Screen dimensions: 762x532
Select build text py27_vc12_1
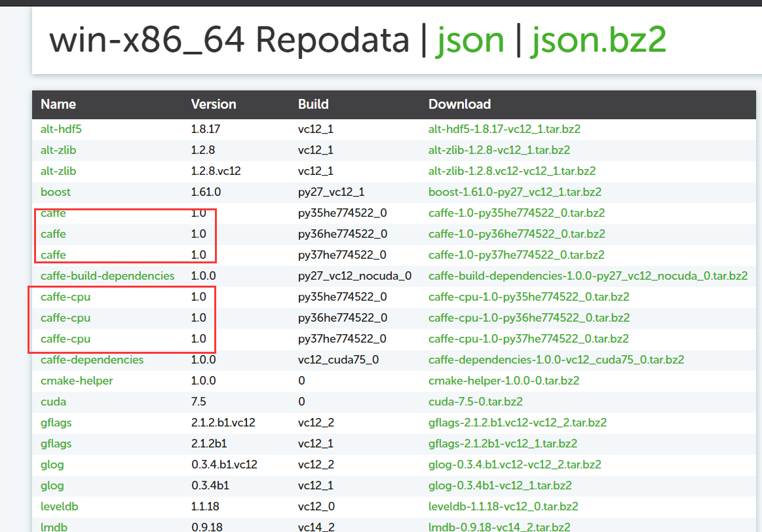(x=331, y=192)
